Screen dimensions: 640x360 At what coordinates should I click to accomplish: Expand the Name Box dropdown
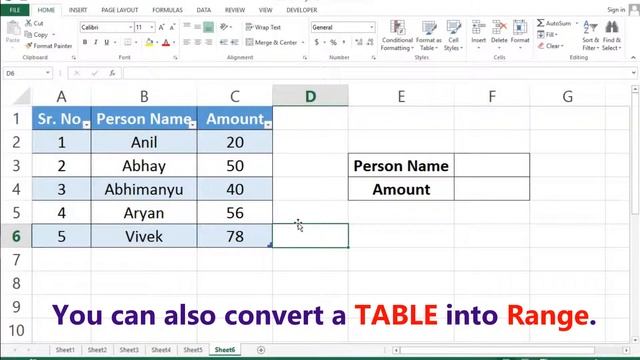point(48,73)
